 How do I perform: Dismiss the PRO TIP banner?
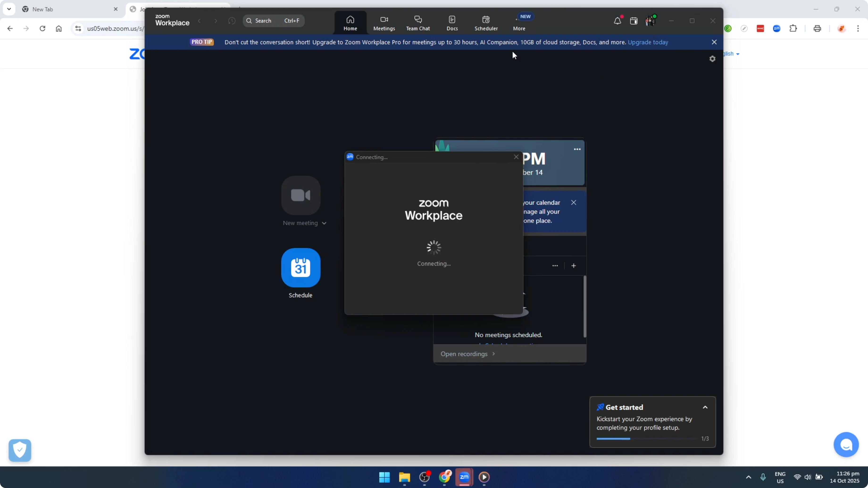point(714,42)
